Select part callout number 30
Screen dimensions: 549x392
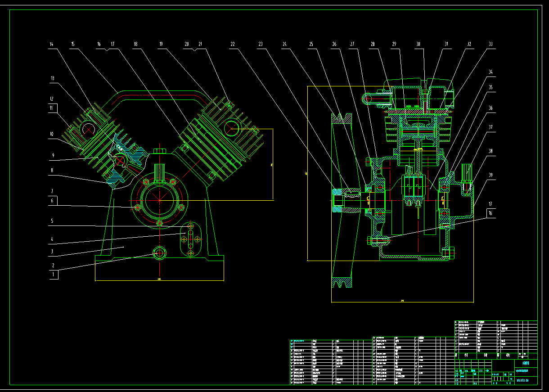coord(418,44)
